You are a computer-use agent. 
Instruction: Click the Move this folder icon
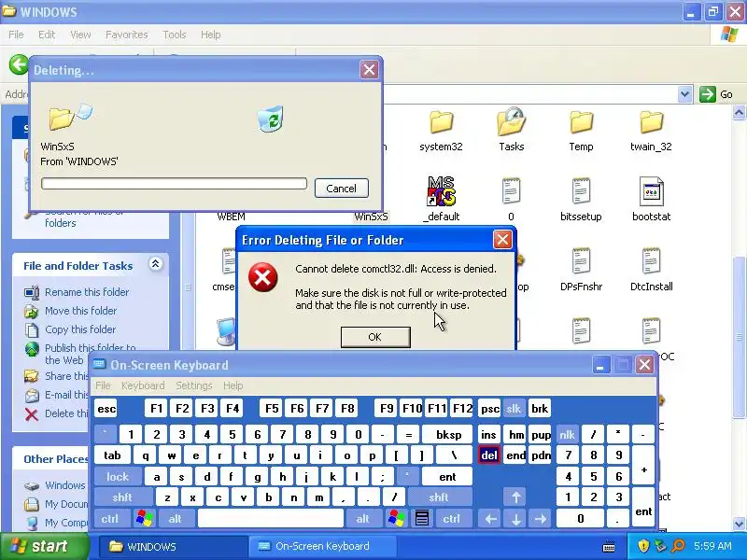click(x=32, y=311)
